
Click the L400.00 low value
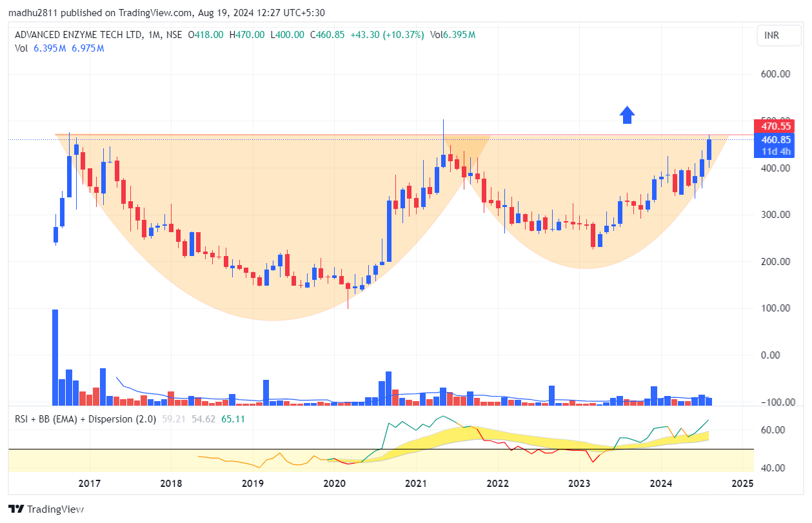288,35
